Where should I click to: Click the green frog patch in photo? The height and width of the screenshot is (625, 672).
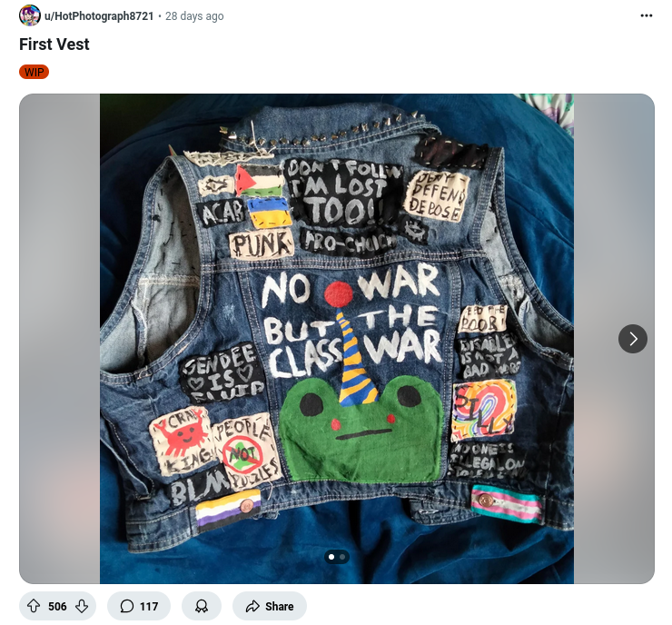coord(361,429)
